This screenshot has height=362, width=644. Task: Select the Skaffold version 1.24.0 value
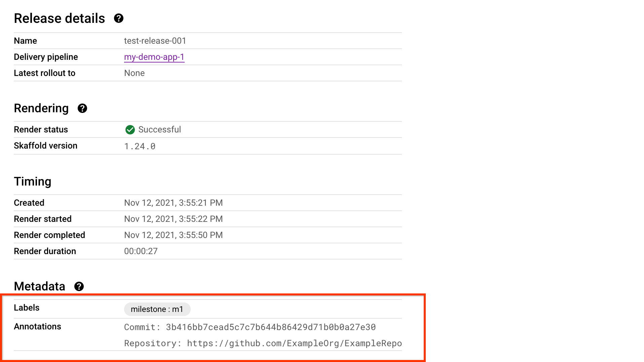[140, 146]
